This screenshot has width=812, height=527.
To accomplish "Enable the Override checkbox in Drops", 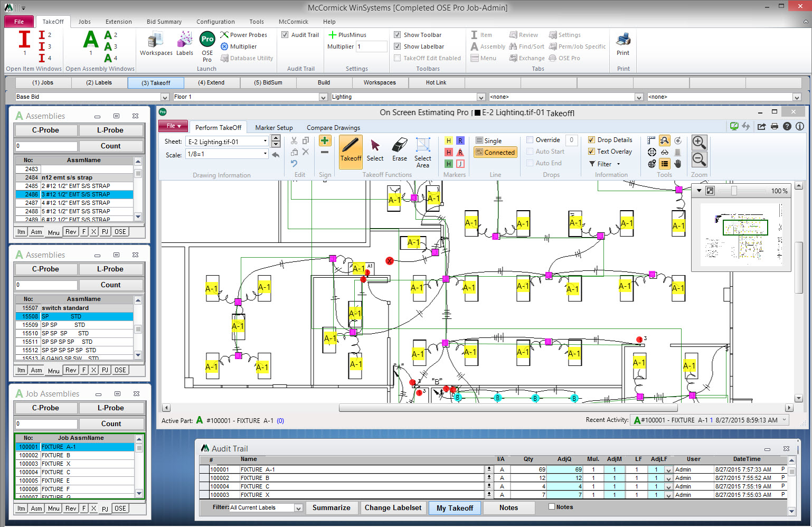I will pyautogui.click(x=530, y=139).
